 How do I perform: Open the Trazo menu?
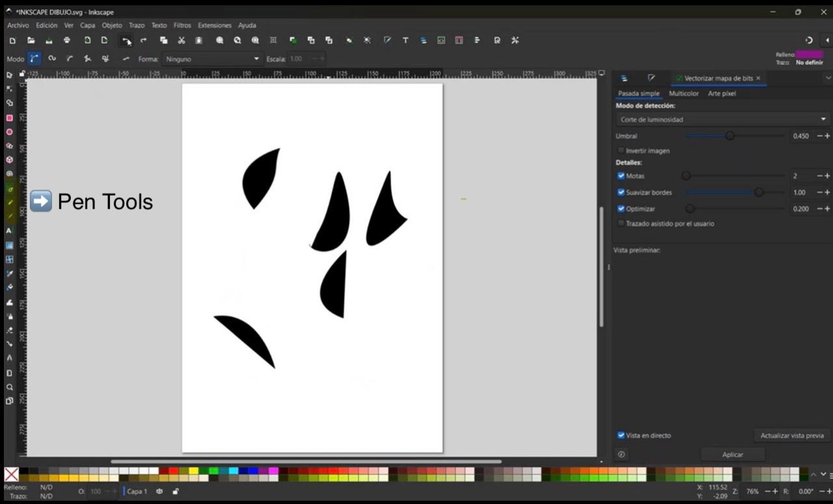(136, 25)
